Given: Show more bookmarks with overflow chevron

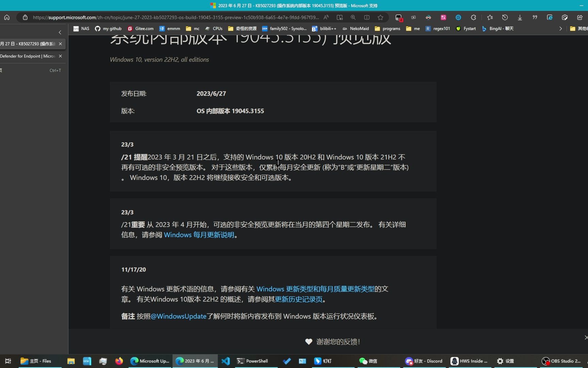Looking at the screenshot, I should [x=560, y=29].
